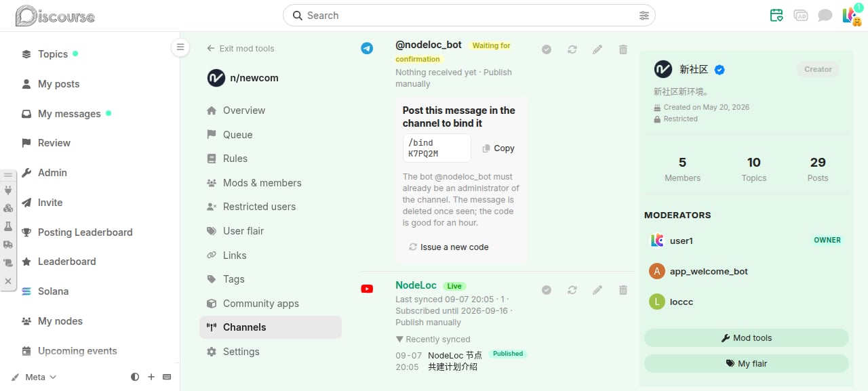868x391 pixels.
Task: Open Queue in mod tools menu
Action: (271, 135)
